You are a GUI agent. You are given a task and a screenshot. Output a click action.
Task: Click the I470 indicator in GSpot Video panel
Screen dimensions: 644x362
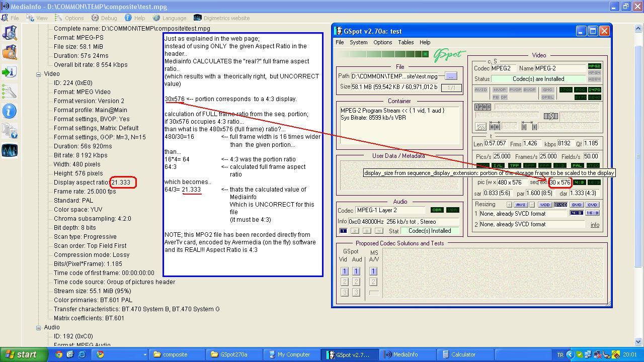594,90
